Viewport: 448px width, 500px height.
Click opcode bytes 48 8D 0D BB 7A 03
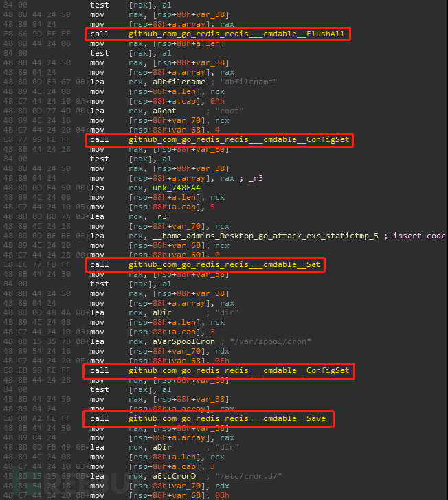click(x=44, y=216)
